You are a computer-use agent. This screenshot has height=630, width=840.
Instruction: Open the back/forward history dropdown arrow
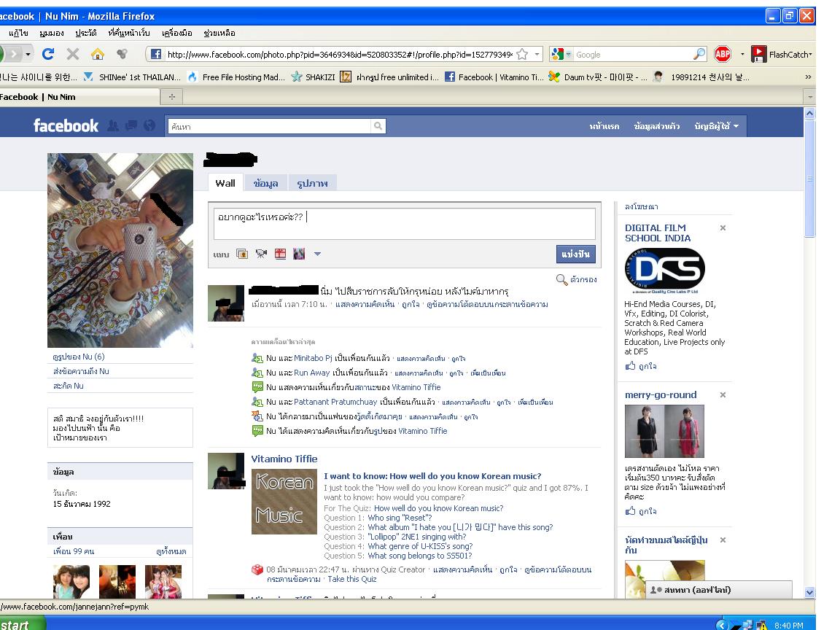(x=28, y=54)
